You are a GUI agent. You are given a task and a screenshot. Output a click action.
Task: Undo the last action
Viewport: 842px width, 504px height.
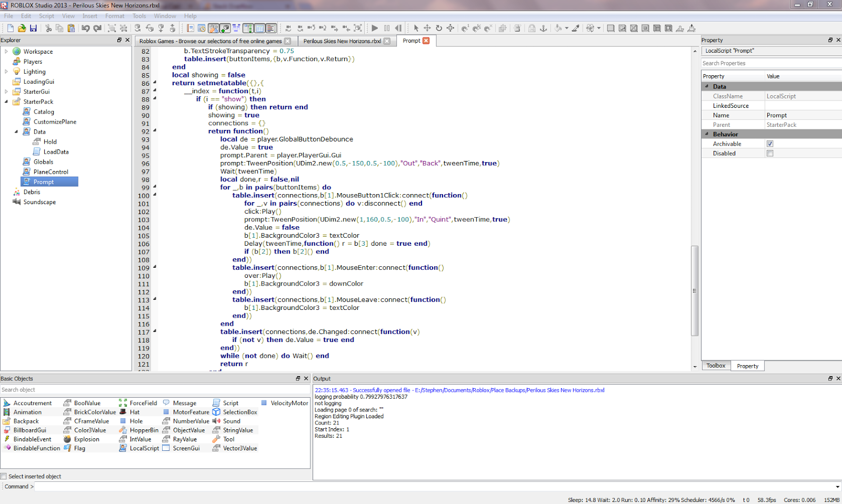point(85,28)
